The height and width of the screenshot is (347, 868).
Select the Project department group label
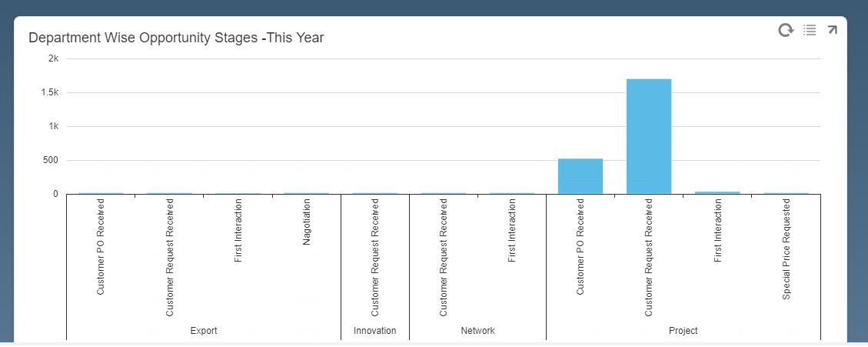(x=683, y=331)
